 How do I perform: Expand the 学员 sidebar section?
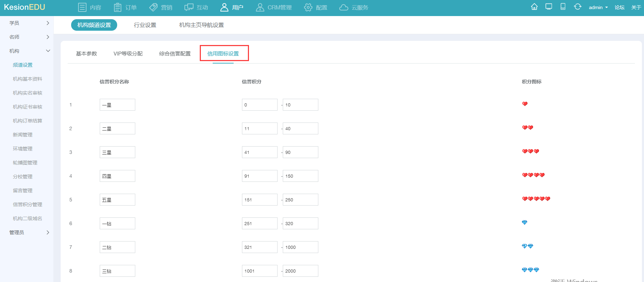pyautogui.click(x=29, y=23)
